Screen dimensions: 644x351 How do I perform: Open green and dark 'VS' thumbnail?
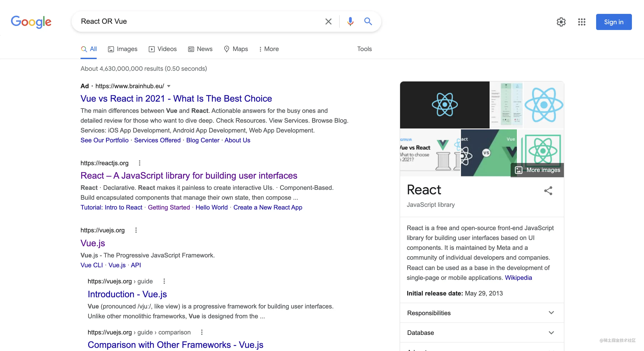pos(489,153)
